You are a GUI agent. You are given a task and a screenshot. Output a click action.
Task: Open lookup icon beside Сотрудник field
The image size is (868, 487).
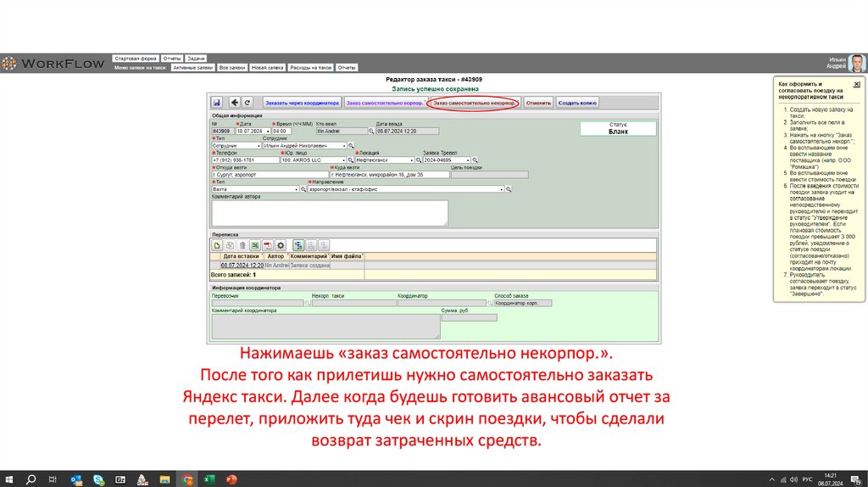[351, 146]
